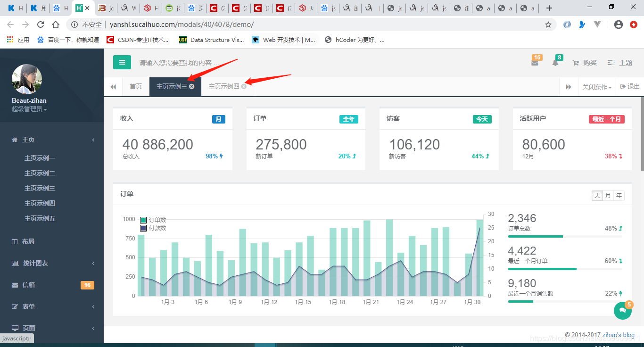Open 主页示例二 in the sidebar
Screen dimensions: 644x347
pyautogui.click(x=40, y=173)
